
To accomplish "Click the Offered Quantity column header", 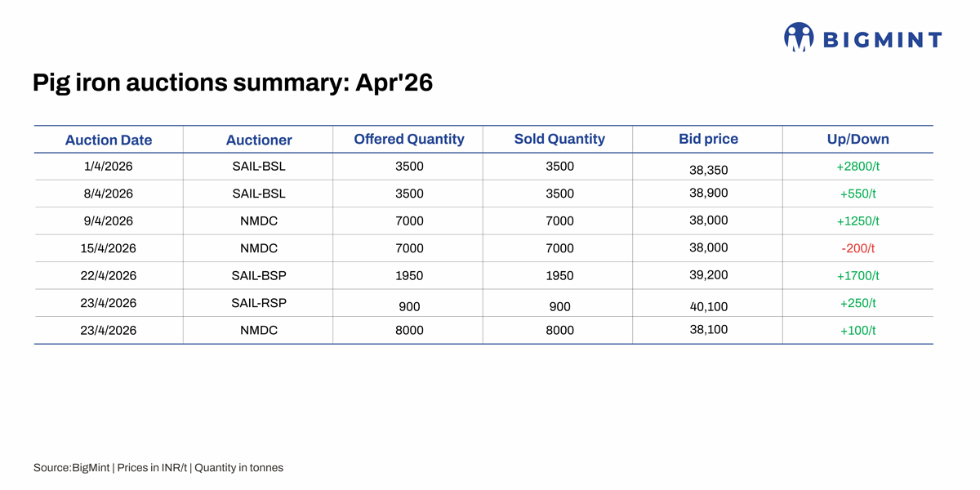I will [x=409, y=139].
